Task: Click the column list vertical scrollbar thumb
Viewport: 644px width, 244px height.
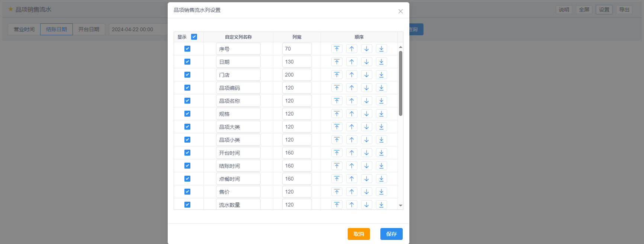Action: pos(400,84)
